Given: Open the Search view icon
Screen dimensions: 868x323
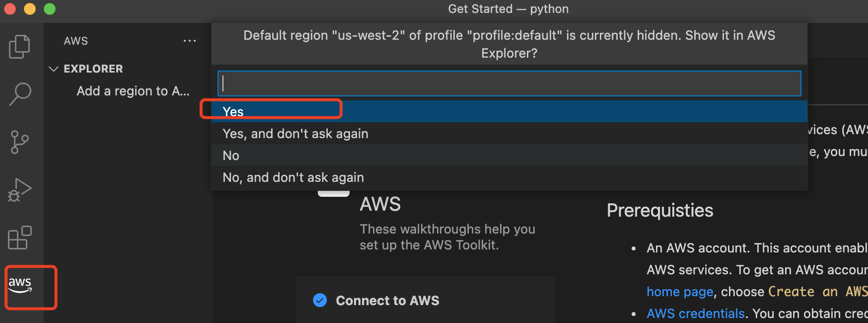Looking at the screenshot, I should click(20, 93).
